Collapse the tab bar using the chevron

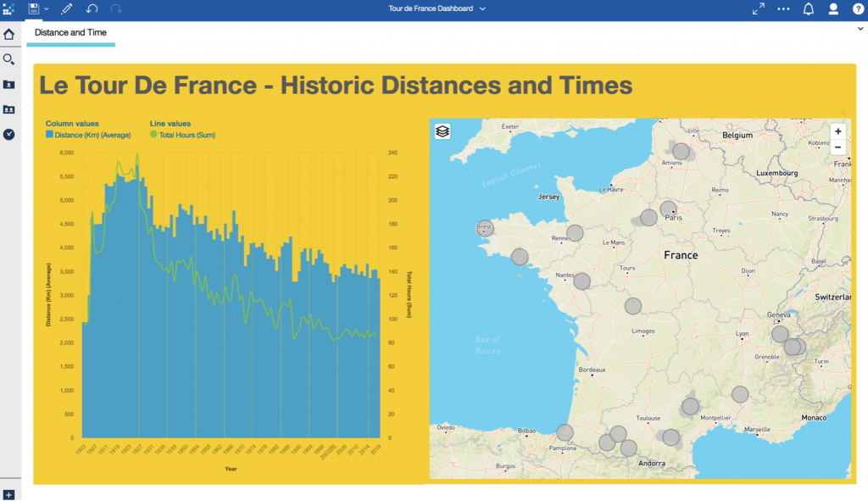click(860, 29)
